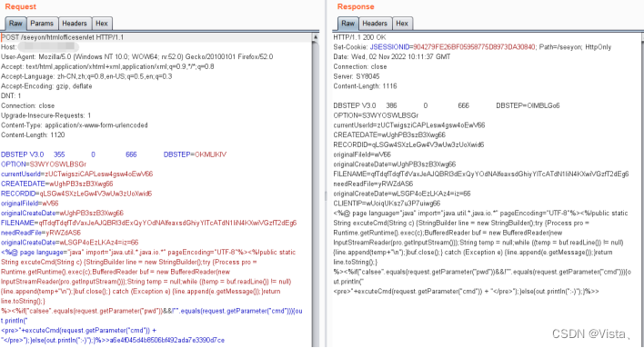Click the request JSP page language line
This screenshot has height=348, width=644.
tap(148, 253)
